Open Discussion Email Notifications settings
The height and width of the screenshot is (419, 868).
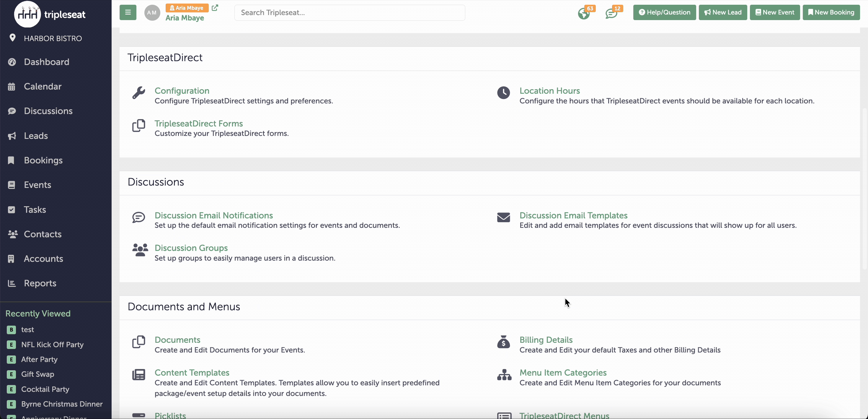pyautogui.click(x=214, y=215)
